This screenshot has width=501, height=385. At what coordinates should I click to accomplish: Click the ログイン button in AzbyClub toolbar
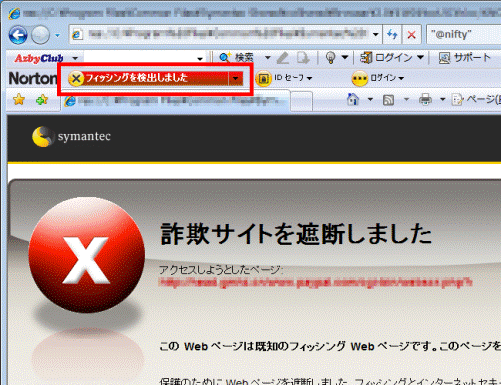pyautogui.click(x=387, y=58)
